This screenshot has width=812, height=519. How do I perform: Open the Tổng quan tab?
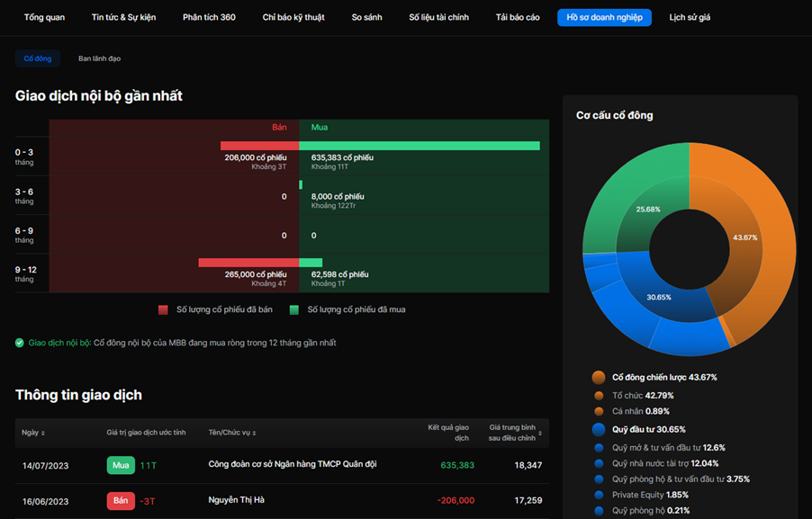pyautogui.click(x=44, y=17)
